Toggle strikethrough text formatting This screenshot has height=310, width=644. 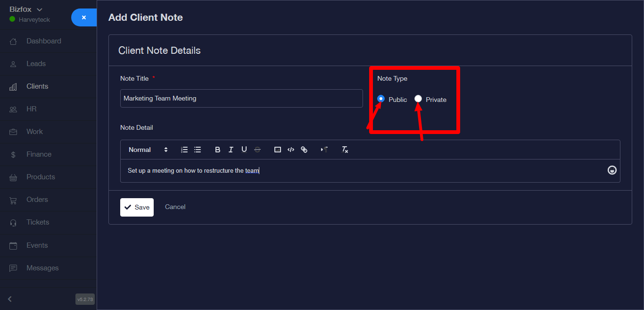coord(257,150)
